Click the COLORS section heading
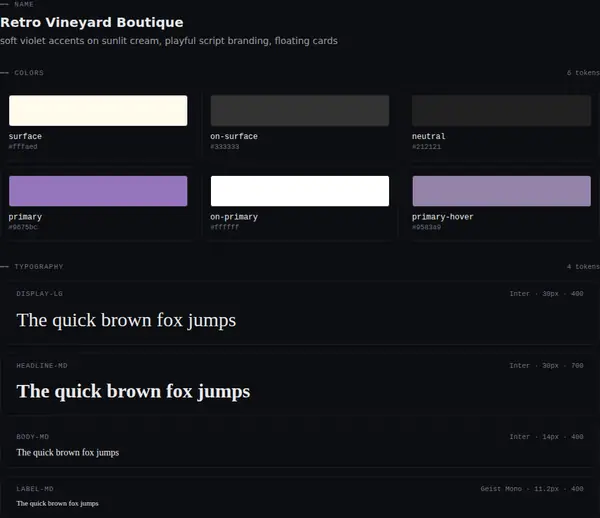Viewport: 600px width, 518px height. pos(29,73)
